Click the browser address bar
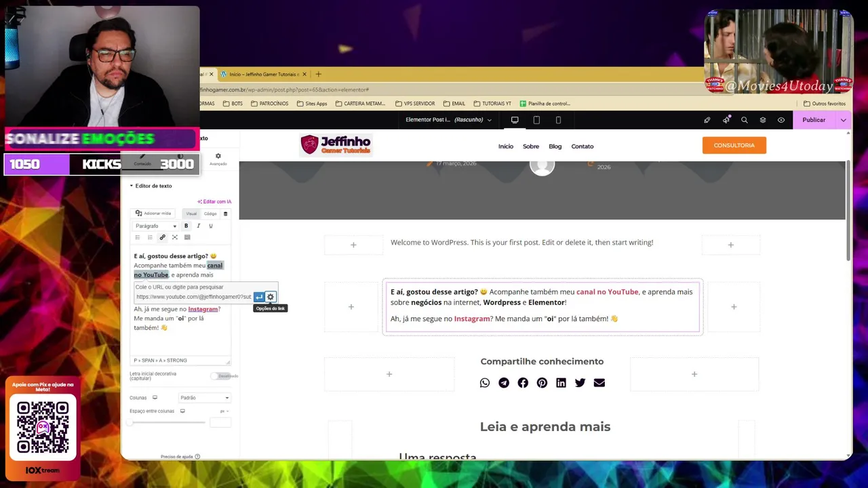 point(451,89)
